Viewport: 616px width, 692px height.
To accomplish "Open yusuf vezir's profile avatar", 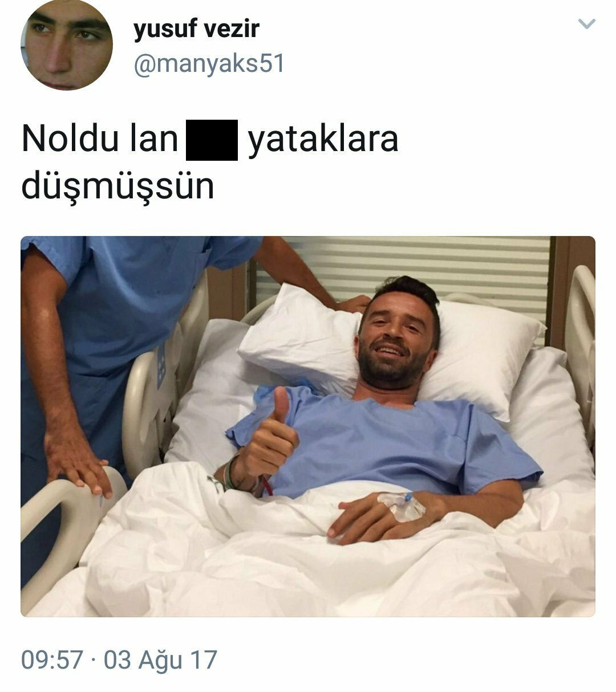I will 67,44.
